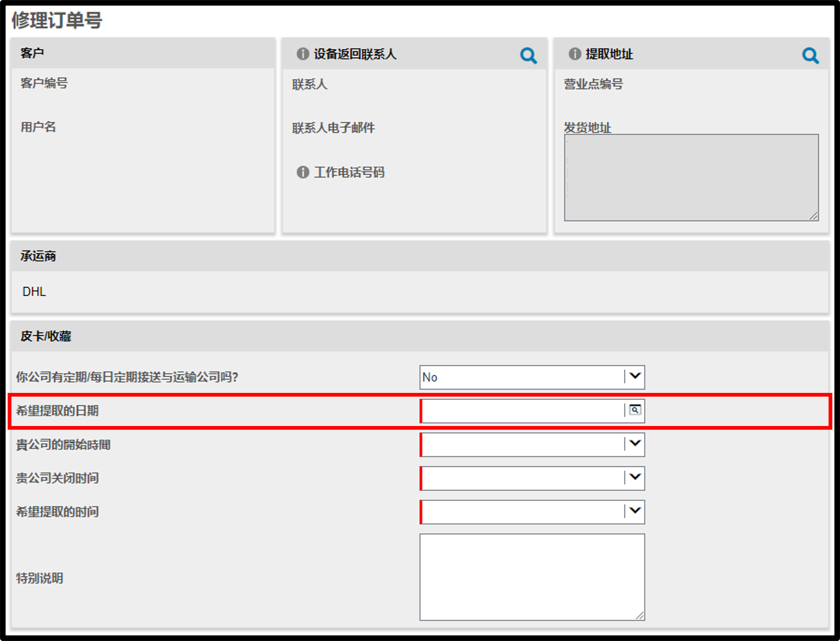Viewport: 840px width, 641px height.
Task: Click resize handle of 特别说明 textarea
Action: point(640,615)
